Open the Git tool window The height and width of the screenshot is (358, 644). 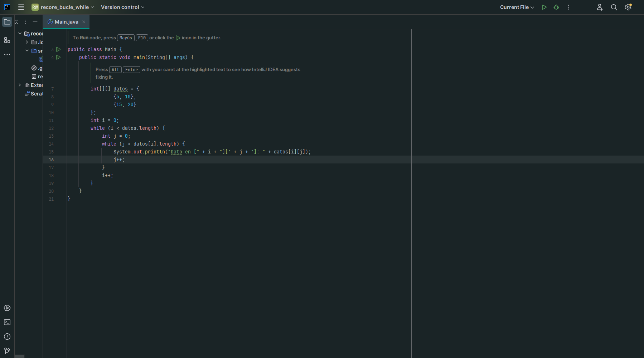click(7, 350)
